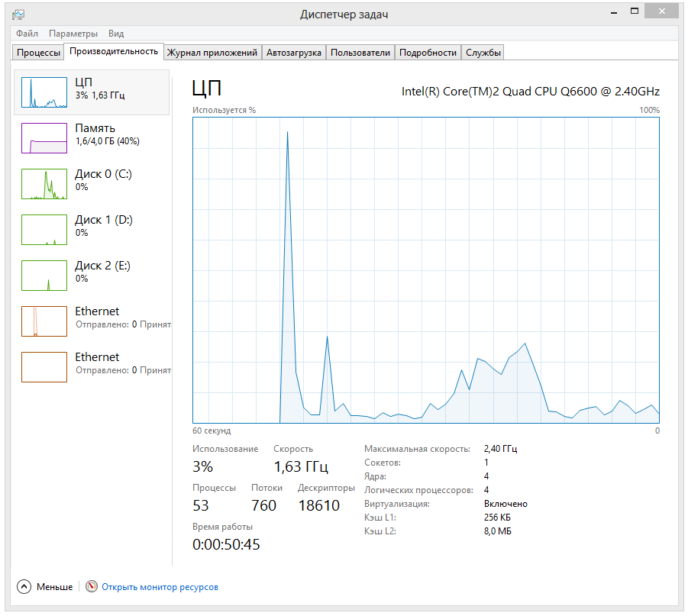Screen dimensions: 688x616
Task: Select the Производительность tab
Action: click(114, 51)
